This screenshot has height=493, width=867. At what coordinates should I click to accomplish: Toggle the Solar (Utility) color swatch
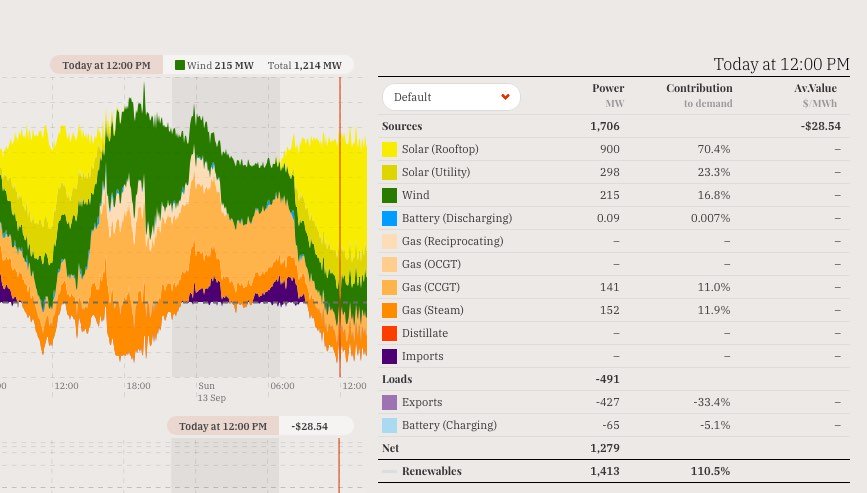pyautogui.click(x=389, y=172)
